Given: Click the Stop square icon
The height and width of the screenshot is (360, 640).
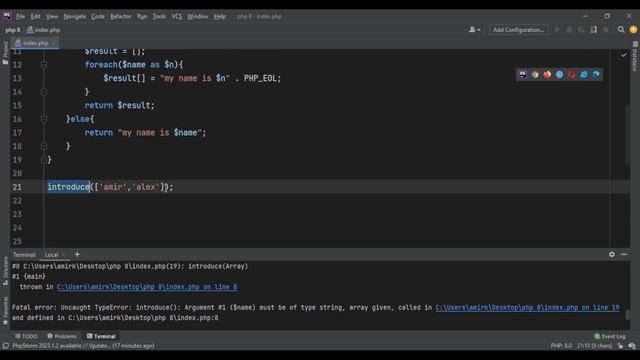Looking at the screenshot, I should [x=606, y=30].
